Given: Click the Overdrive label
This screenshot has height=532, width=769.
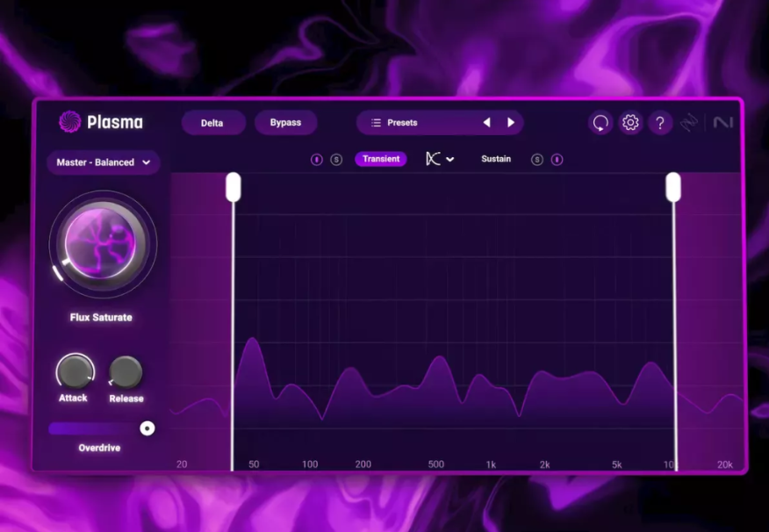Looking at the screenshot, I should [x=99, y=448].
